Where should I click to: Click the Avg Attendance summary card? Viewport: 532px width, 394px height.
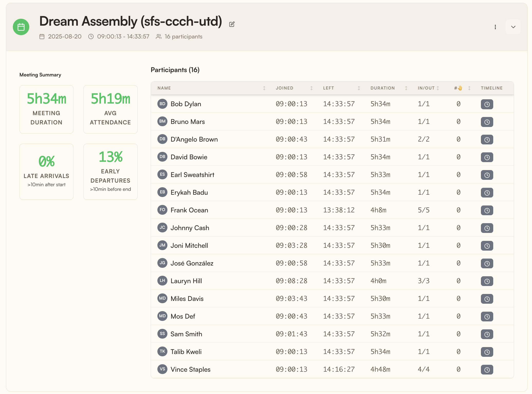[x=110, y=109]
